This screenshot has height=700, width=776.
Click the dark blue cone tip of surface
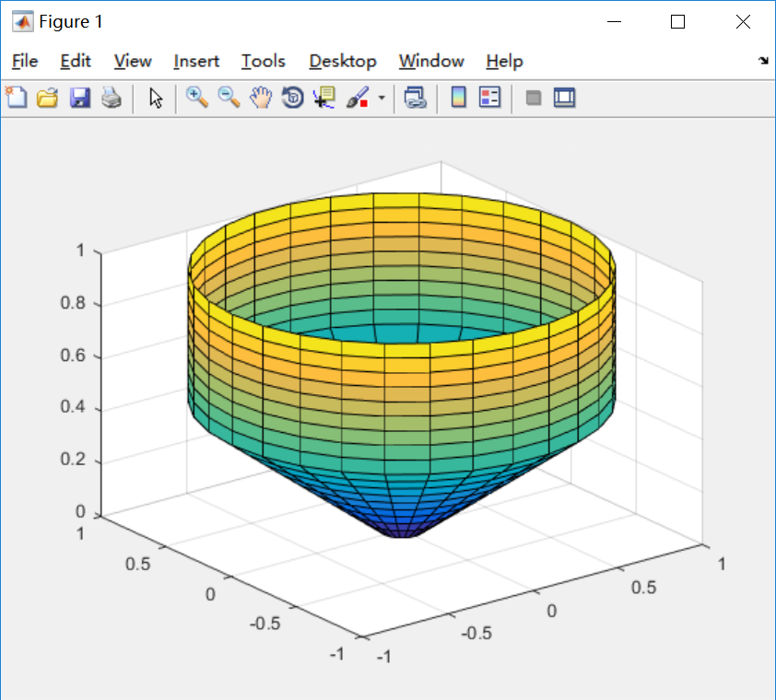[x=402, y=531]
